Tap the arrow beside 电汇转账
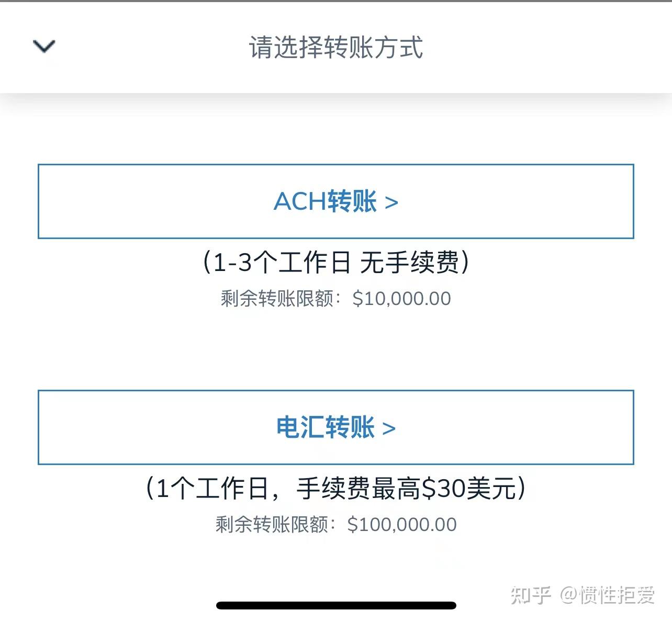Viewport: 672px width, 622px height. 389,428
